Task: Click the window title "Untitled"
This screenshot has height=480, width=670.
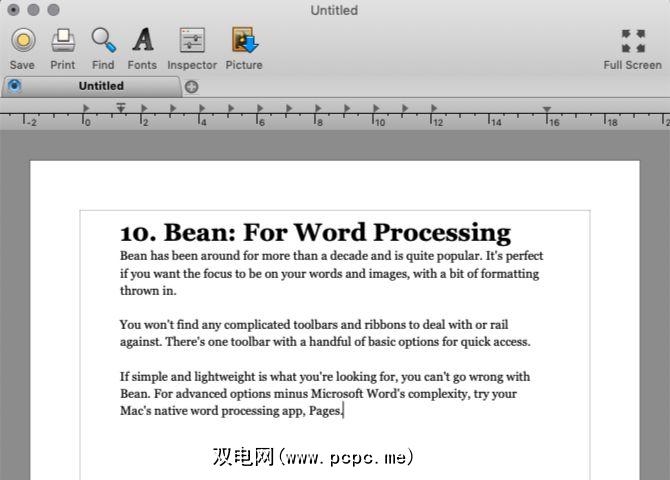Action: 334,10
